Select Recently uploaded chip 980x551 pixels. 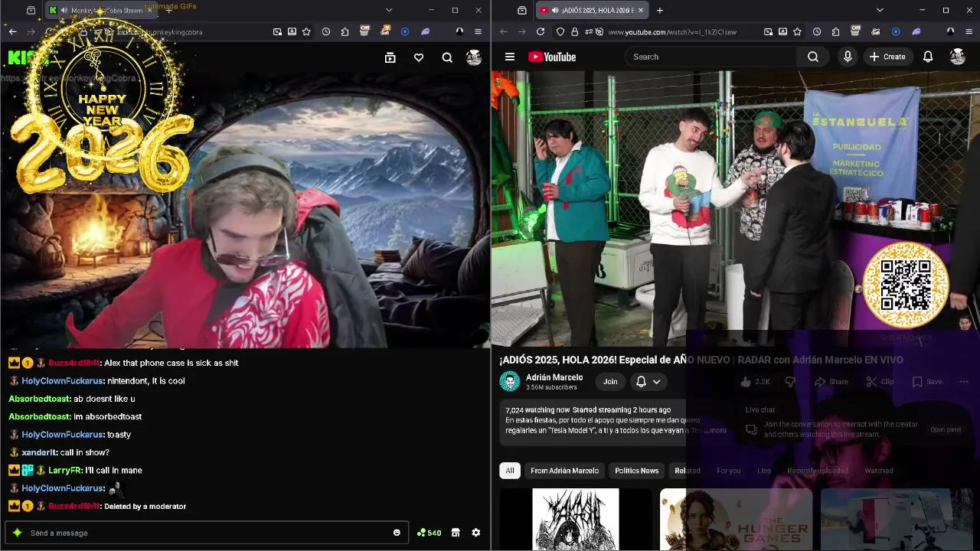coord(818,471)
